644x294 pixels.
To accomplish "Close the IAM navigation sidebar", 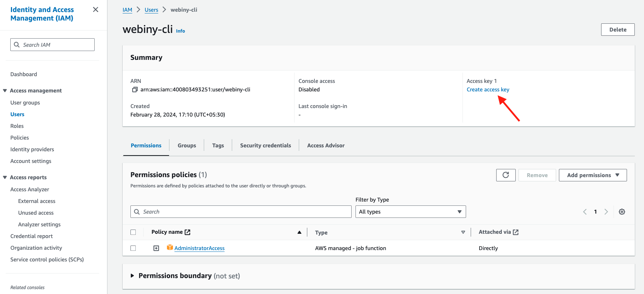I will (95, 10).
